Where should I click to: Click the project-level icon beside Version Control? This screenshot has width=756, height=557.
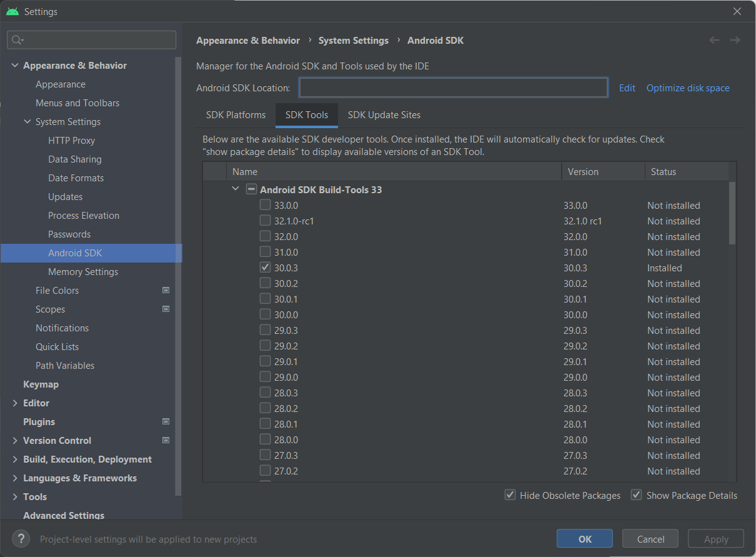[166, 440]
